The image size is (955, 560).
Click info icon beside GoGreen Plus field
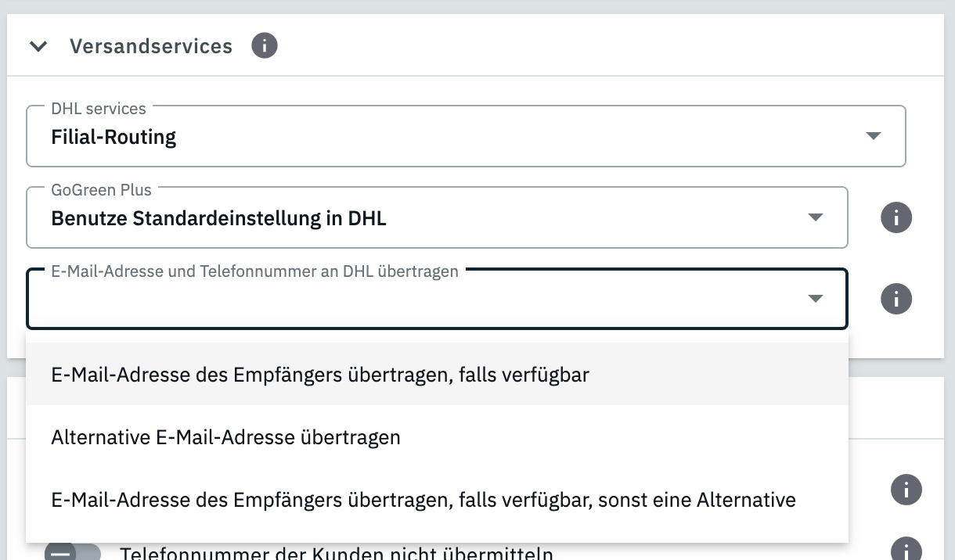point(896,217)
